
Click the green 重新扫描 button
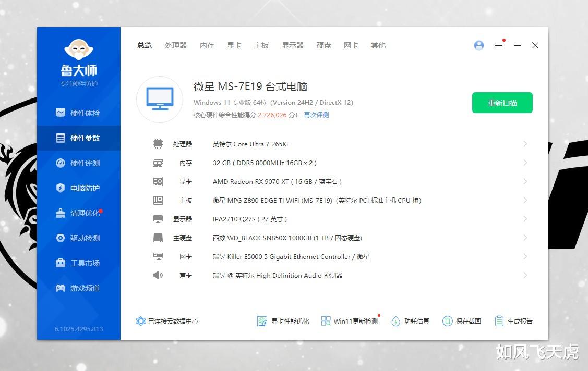(x=502, y=103)
